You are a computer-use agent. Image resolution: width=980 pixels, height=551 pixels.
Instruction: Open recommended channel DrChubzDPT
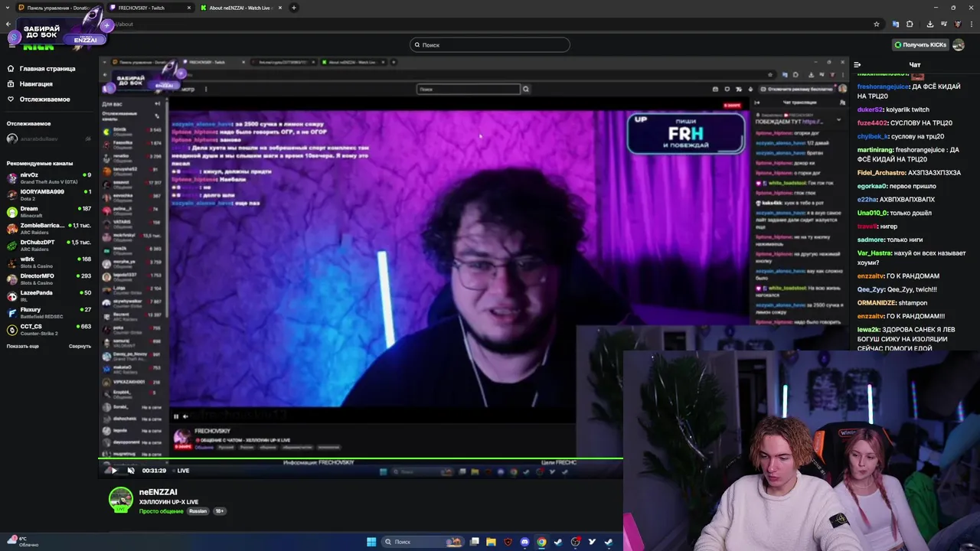48,246
